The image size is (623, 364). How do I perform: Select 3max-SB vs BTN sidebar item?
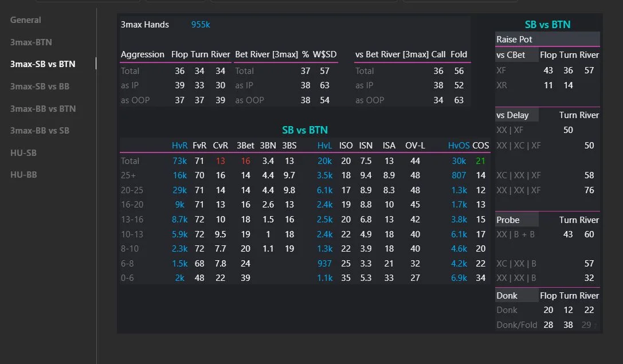pos(42,64)
